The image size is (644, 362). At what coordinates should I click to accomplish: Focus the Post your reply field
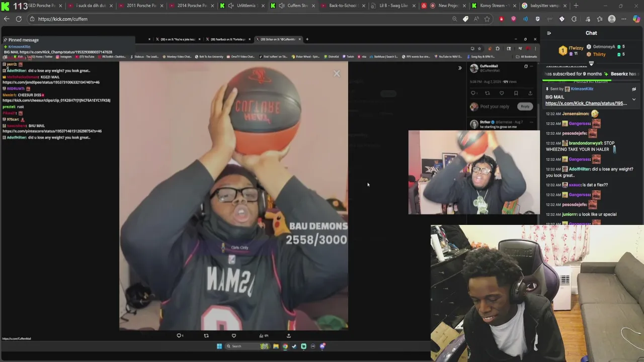[x=495, y=107]
